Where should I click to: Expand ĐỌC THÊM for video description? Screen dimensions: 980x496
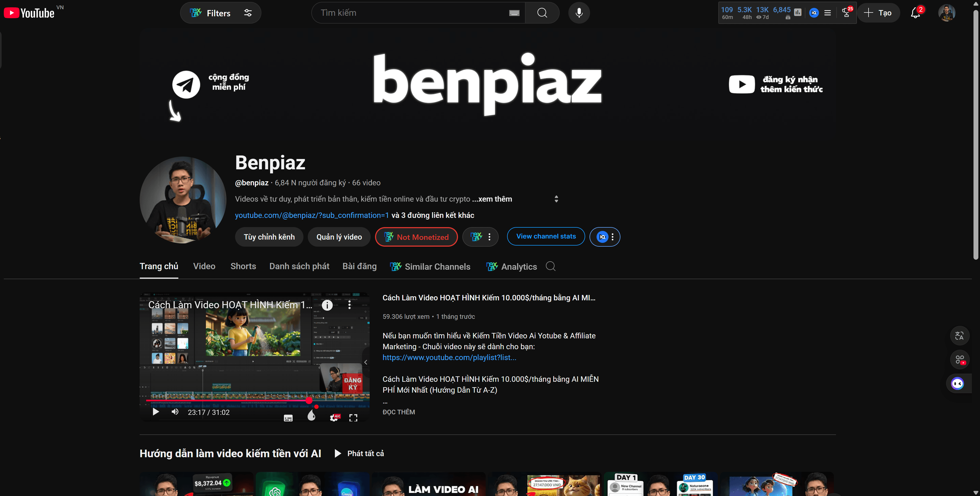399,412
